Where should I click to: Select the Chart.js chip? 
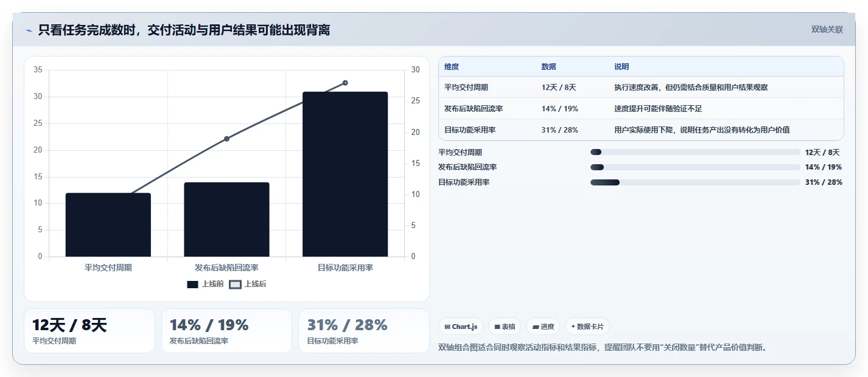[461, 327]
